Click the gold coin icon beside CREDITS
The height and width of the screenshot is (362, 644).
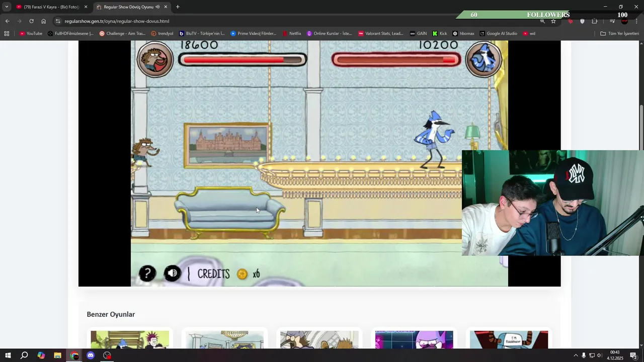coord(242,274)
